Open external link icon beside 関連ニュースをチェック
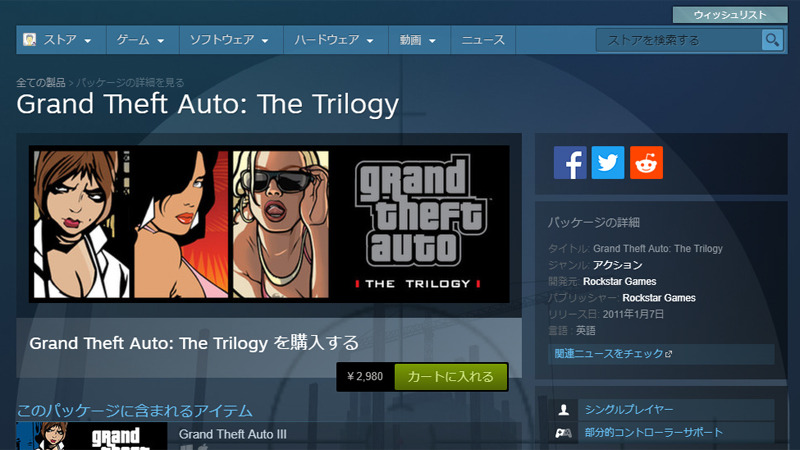Viewport: 800px width, 450px height. [669, 354]
